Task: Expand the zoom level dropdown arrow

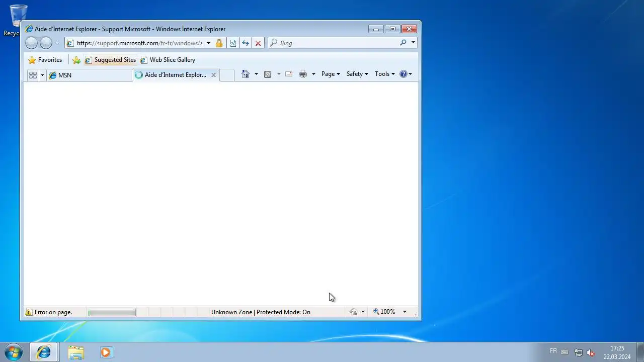Action: pyautogui.click(x=405, y=312)
